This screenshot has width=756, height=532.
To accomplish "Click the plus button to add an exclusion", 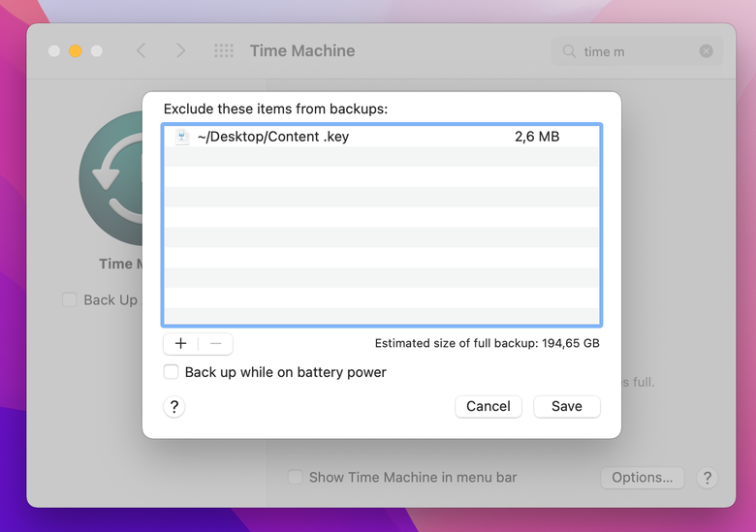I will click(181, 344).
